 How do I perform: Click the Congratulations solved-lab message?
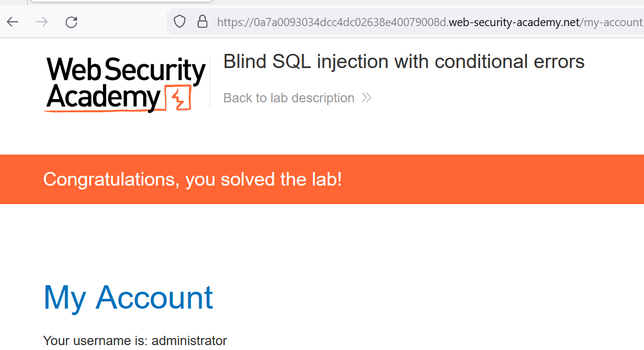pos(192,179)
